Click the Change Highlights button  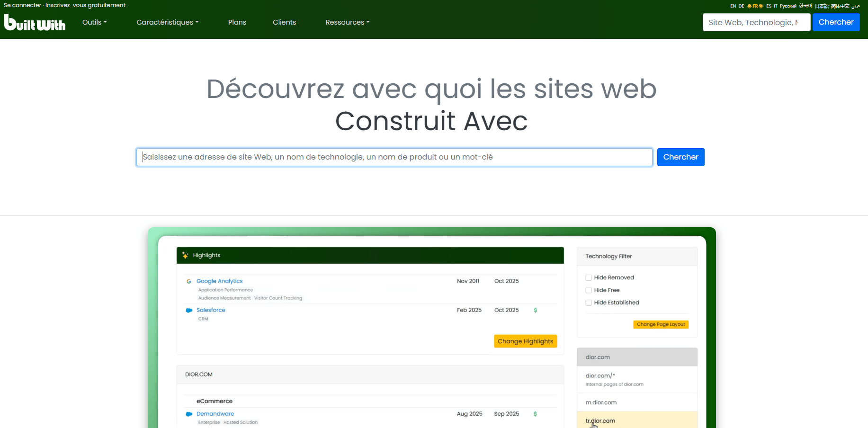tap(525, 341)
